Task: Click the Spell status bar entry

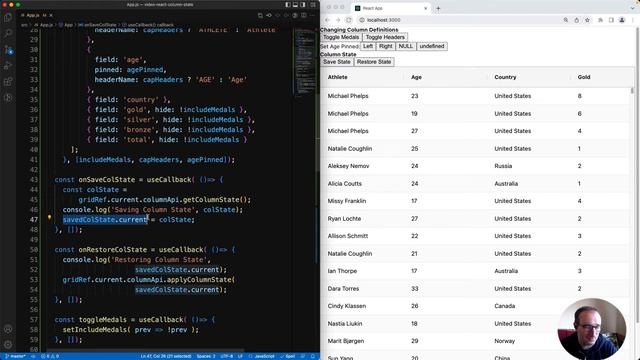Action: pyautogui.click(x=288, y=356)
